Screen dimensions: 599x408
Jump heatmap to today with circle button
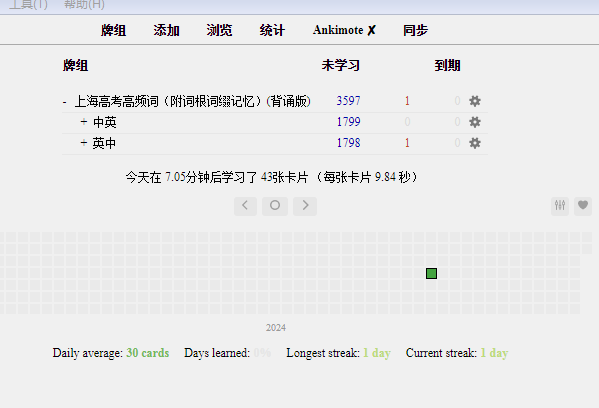[275, 206]
